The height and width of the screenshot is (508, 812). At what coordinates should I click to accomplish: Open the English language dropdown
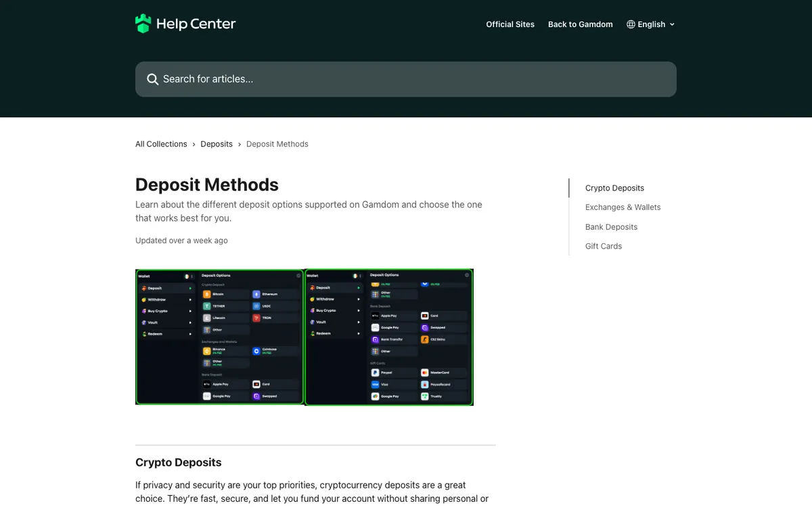point(650,24)
